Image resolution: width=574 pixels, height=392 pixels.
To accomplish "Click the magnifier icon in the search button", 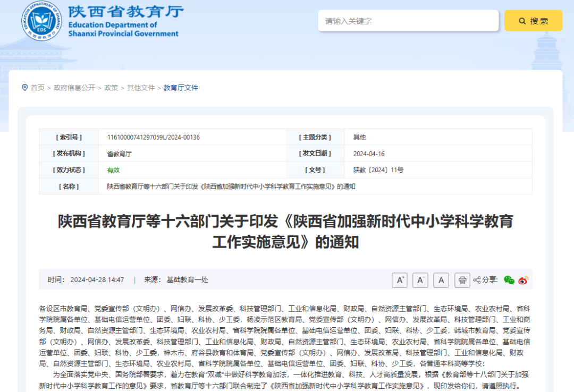I will tap(521, 21).
